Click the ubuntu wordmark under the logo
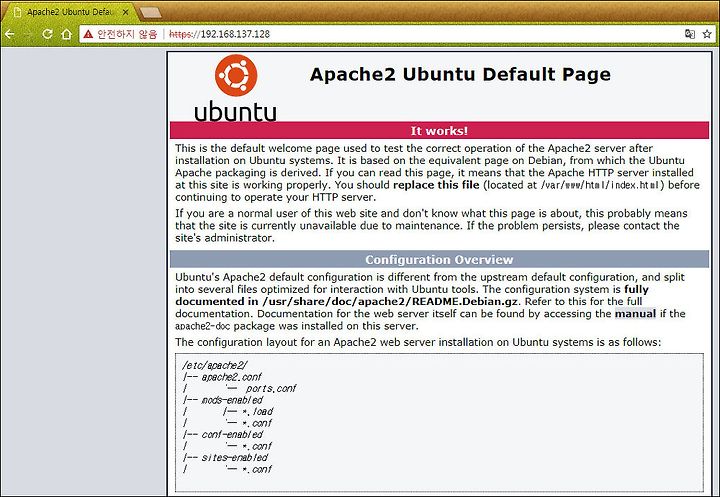Image resolution: width=720 pixels, height=497 pixels. click(236, 111)
